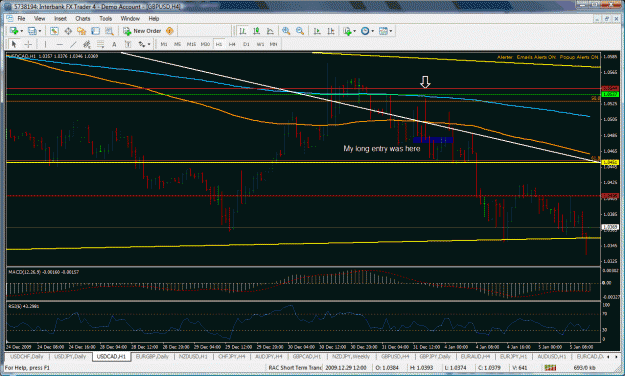Pick the Fibonacci retracement tool
The width and height of the screenshot is (625, 376).
coord(100,44)
